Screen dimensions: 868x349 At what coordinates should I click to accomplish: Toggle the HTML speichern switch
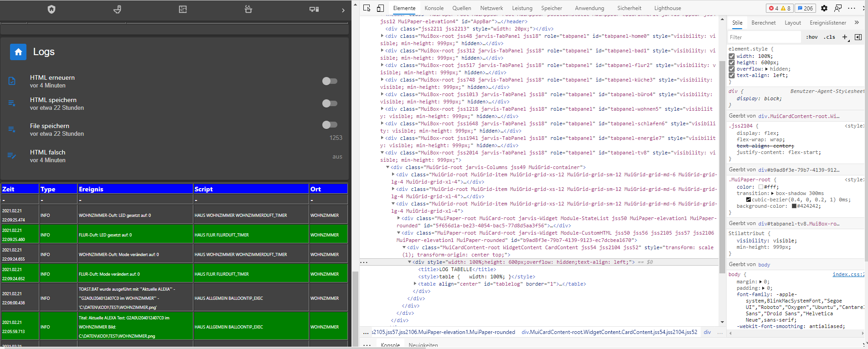coord(330,103)
